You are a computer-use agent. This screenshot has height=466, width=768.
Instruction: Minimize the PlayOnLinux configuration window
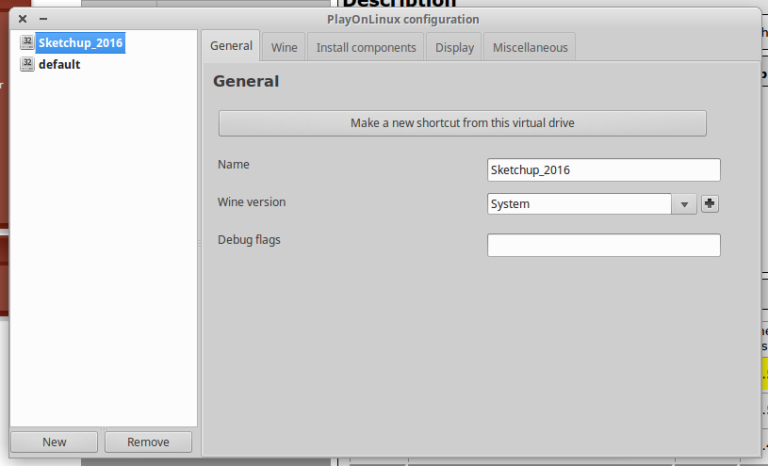pos(43,19)
